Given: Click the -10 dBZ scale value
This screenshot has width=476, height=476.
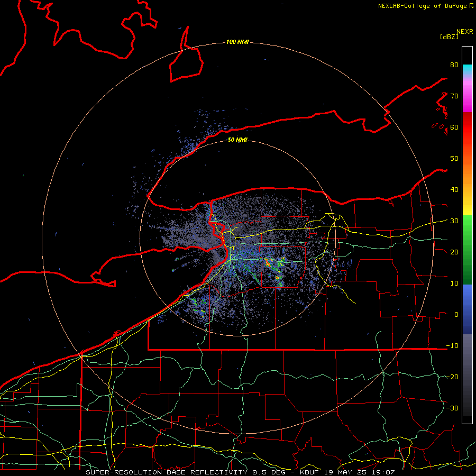Looking at the screenshot, I should pos(452,345).
